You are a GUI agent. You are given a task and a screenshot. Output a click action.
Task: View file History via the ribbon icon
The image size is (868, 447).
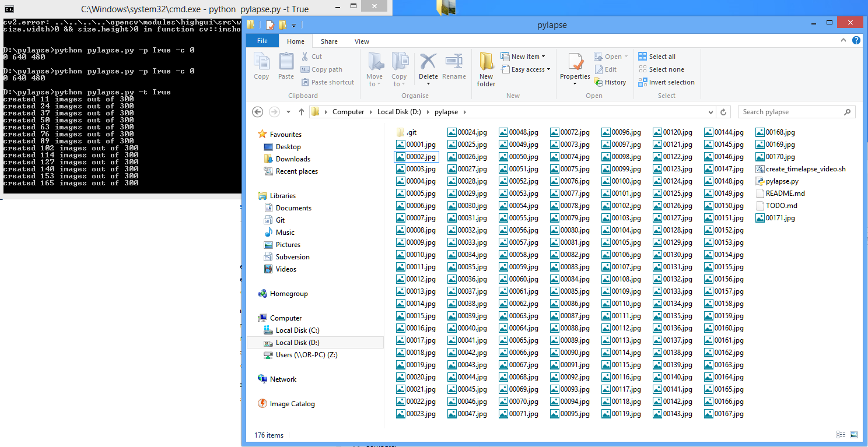click(610, 82)
